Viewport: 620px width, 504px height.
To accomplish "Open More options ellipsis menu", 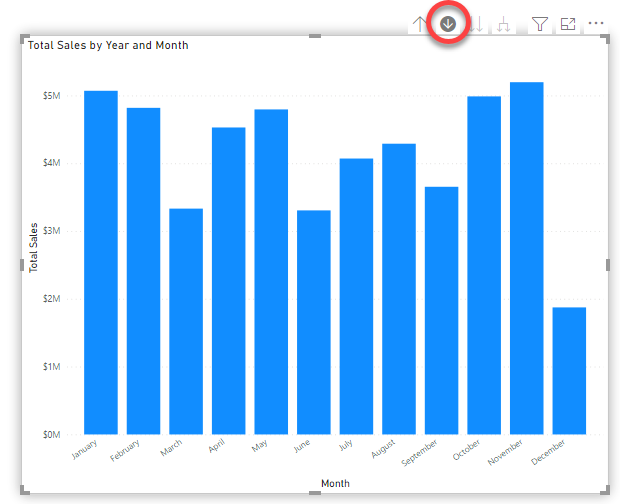I will coord(596,23).
